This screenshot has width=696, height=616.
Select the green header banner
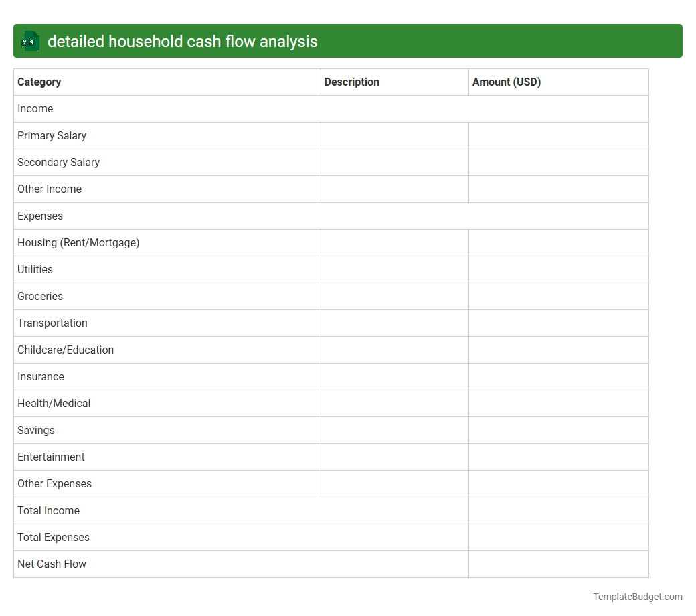pos(348,41)
